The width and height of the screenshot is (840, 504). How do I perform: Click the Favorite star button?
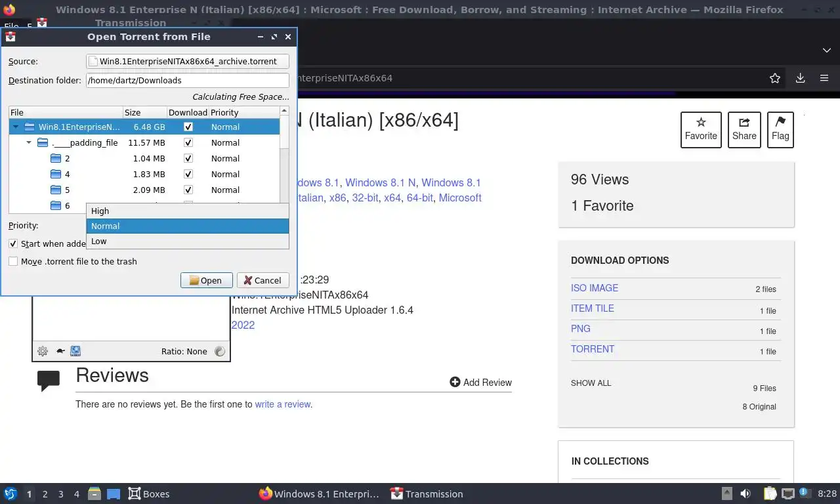coord(701,129)
